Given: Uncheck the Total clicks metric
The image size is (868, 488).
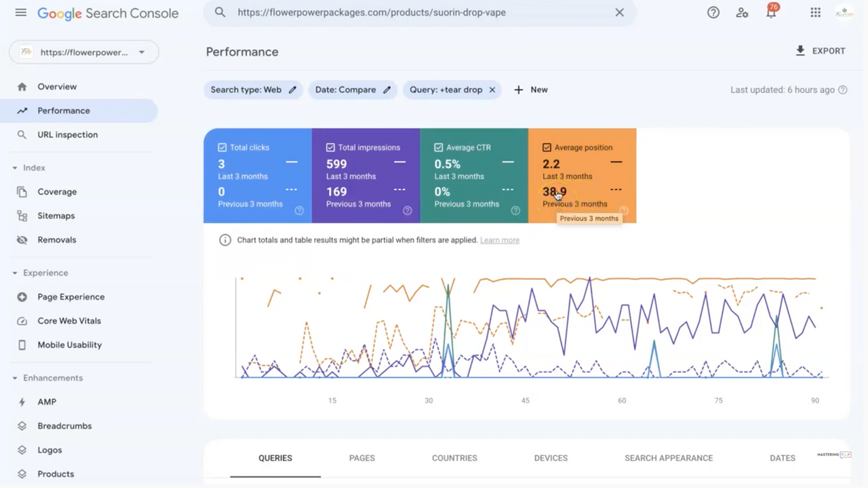Looking at the screenshot, I should click(x=222, y=147).
